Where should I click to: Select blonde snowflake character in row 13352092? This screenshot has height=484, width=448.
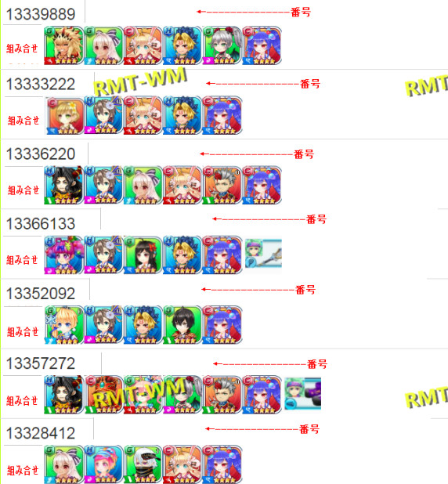click(64, 325)
